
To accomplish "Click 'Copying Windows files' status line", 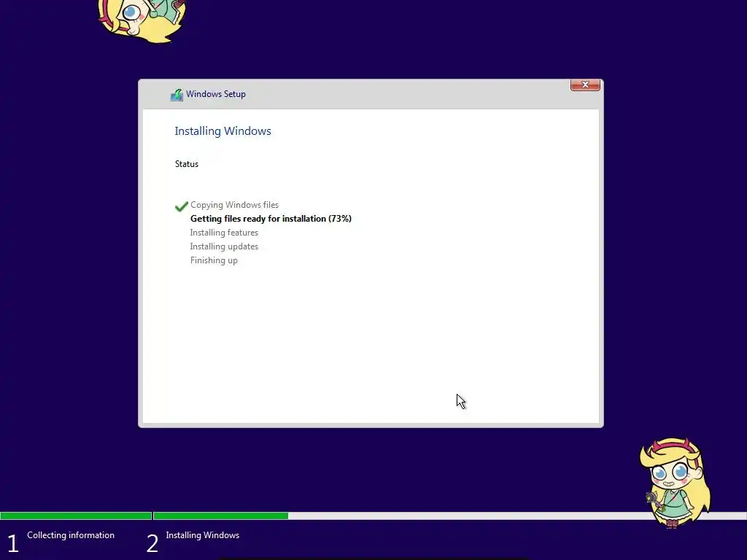I will (234, 205).
